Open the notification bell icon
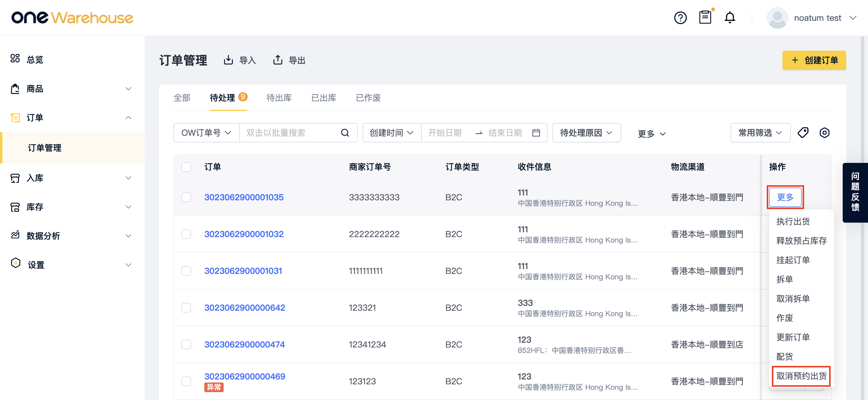 (x=729, y=17)
